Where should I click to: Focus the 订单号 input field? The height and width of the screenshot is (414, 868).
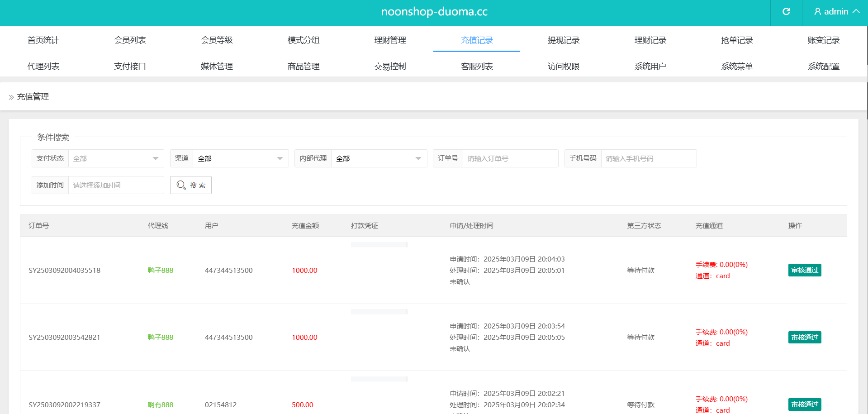(x=510, y=158)
